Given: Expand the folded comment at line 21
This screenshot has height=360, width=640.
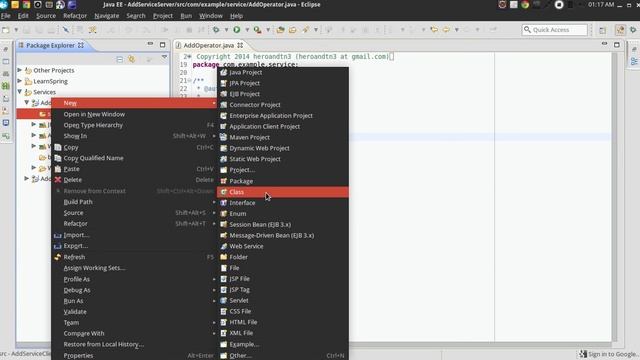Looking at the screenshot, I should coord(190,80).
